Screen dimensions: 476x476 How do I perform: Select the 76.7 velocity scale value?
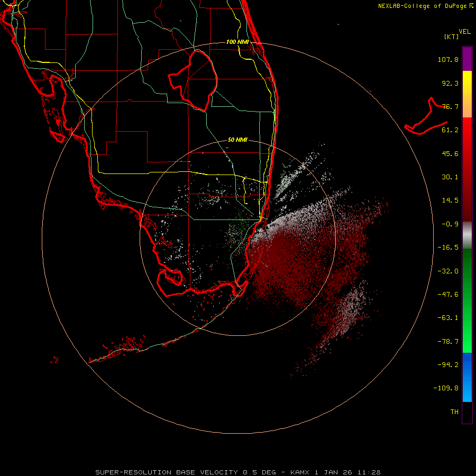coord(450,106)
